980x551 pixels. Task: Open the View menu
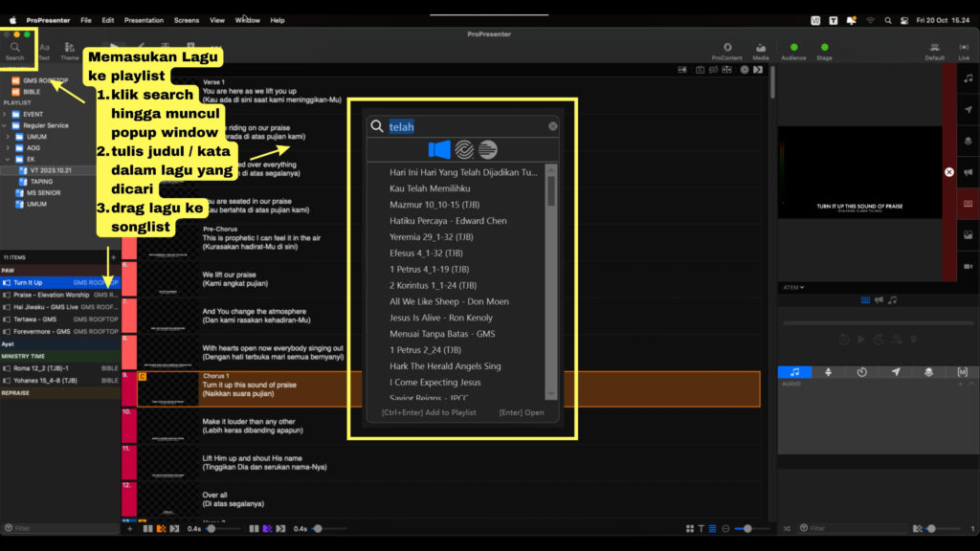click(217, 21)
